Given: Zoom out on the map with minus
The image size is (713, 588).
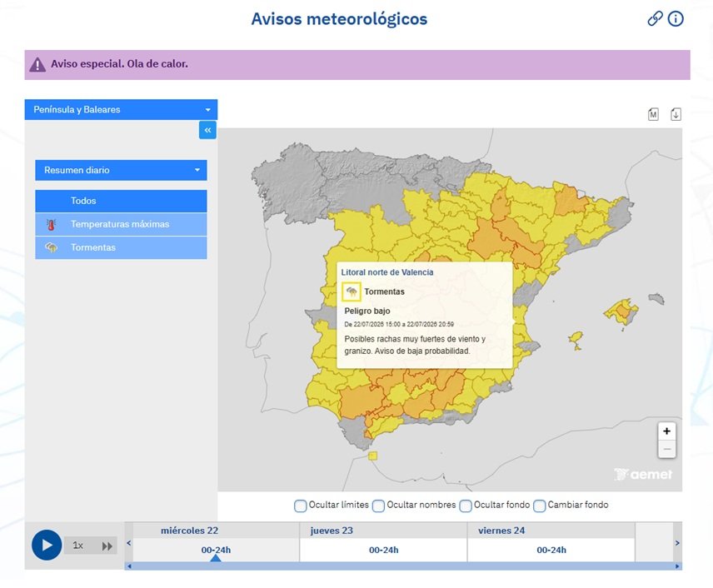Looking at the screenshot, I should click(x=666, y=449).
